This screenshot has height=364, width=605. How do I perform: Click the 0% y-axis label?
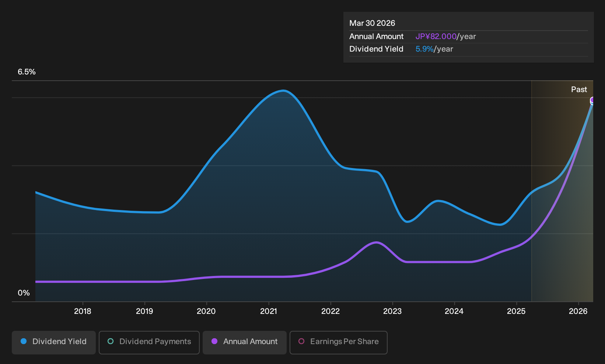[24, 293]
